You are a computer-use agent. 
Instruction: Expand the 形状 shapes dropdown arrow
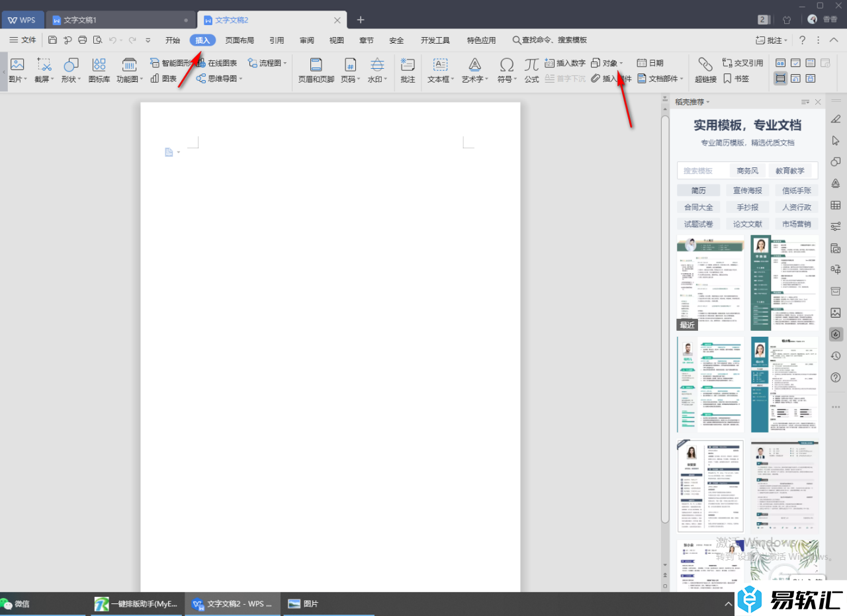coord(79,79)
